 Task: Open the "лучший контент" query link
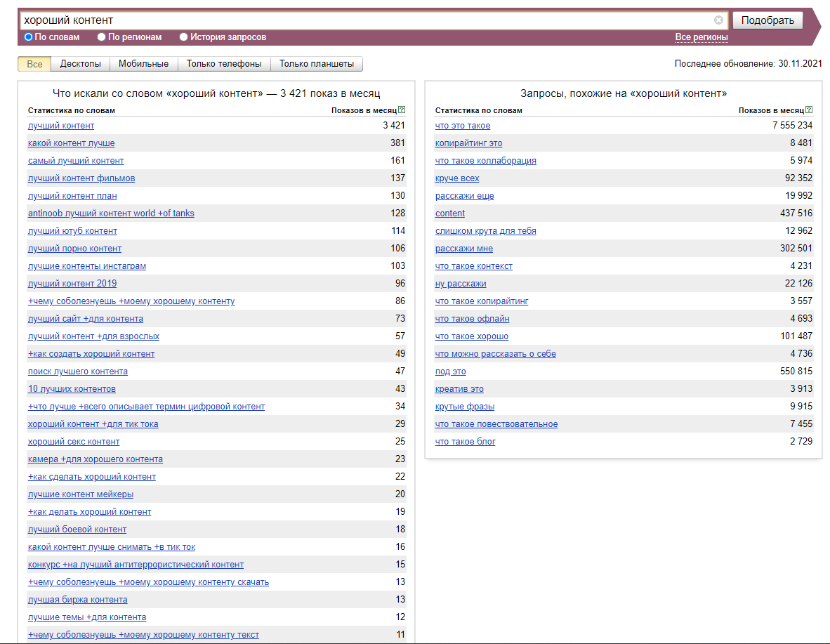[x=61, y=126]
